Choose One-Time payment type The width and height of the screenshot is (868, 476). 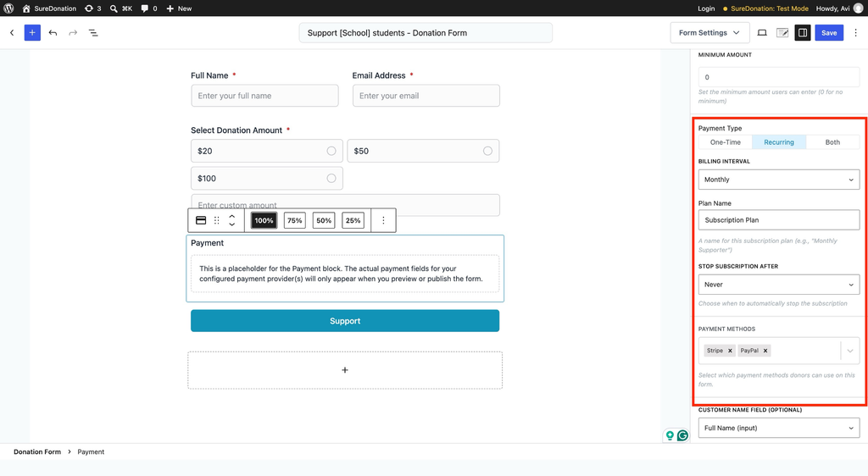click(x=726, y=142)
